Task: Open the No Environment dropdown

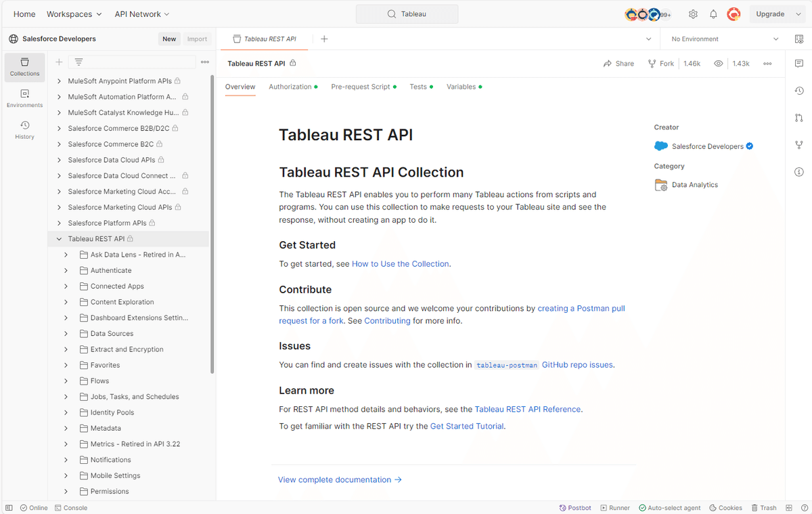Action: [721, 39]
